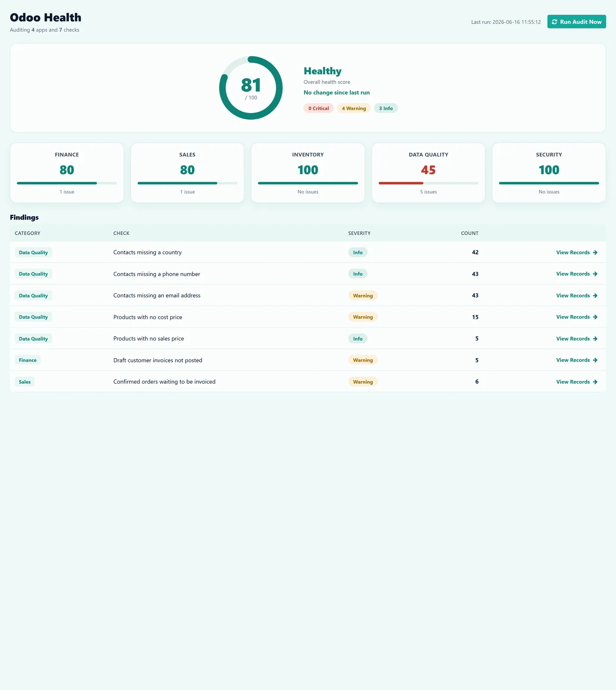Select the Data Quality score card
Viewport: 616px width, 690px height.
pyautogui.click(x=429, y=172)
